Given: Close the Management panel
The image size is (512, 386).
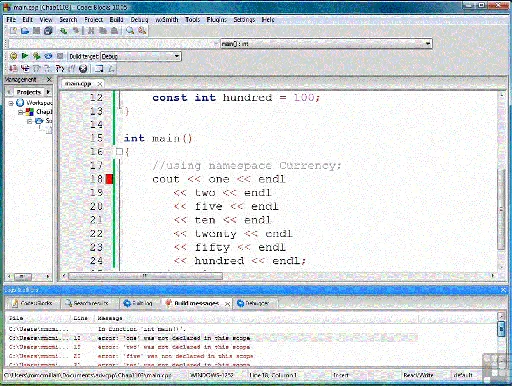Looking at the screenshot, I should [x=49, y=79].
